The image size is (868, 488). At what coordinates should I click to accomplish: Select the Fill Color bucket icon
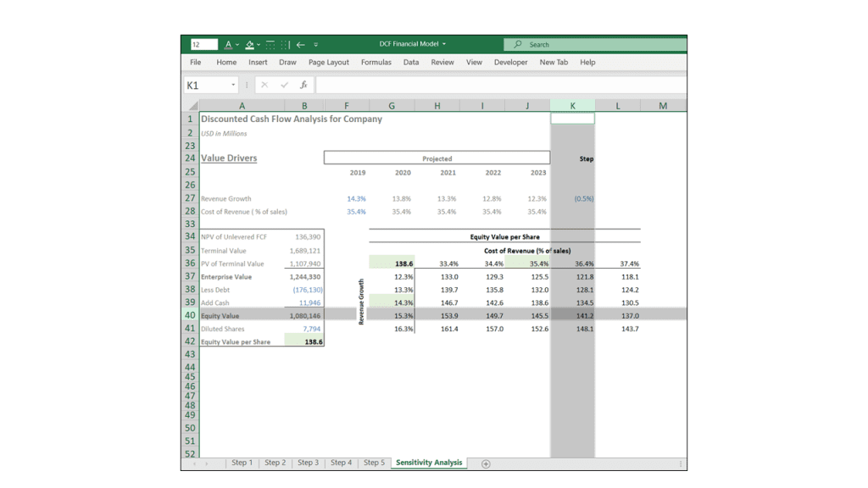coord(248,44)
